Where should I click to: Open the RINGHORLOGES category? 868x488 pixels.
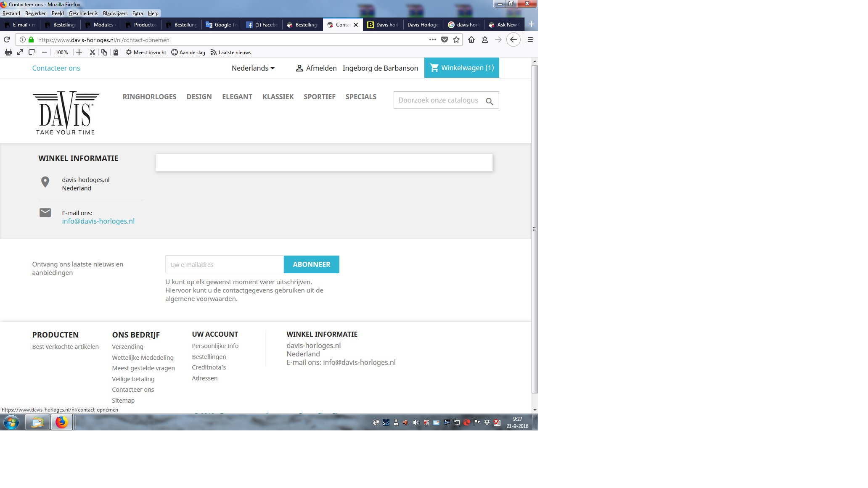pyautogui.click(x=149, y=97)
